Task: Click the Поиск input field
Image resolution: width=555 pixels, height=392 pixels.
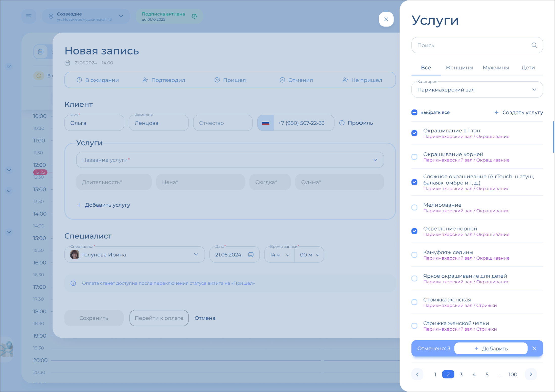Action: (470, 45)
